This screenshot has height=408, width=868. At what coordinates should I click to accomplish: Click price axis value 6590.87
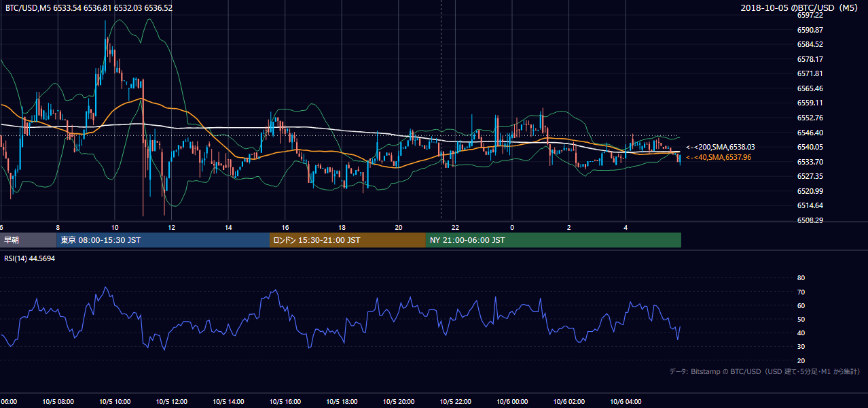pyautogui.click(x=810, y=30)
